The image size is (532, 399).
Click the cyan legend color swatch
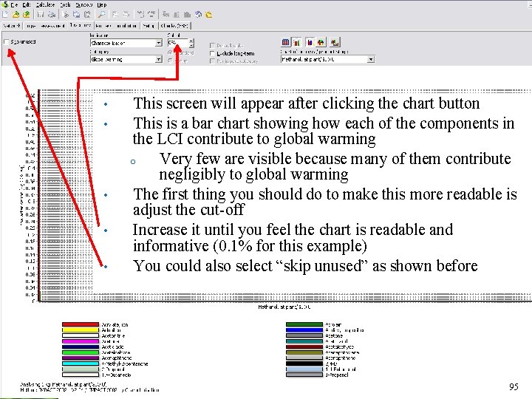coord(81,364)
